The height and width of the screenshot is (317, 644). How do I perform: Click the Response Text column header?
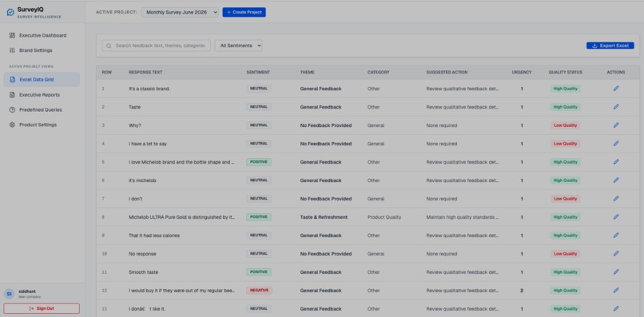click(145, 73)
